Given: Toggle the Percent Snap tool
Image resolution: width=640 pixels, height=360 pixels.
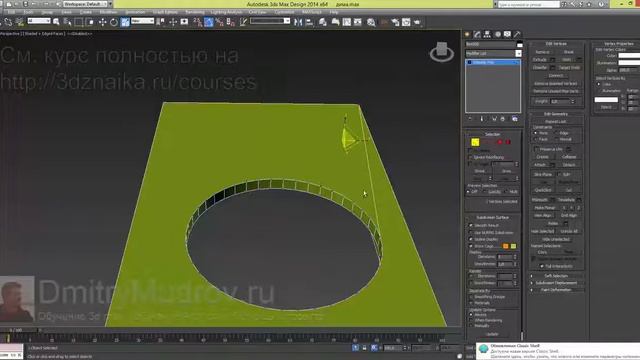Looking at the screenshot, I should click(x=220, y=22).
